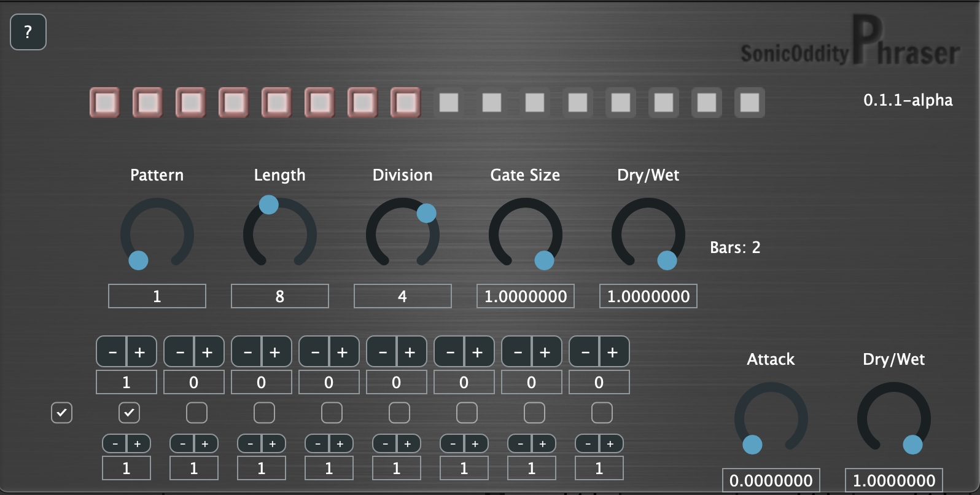The width and height of the screenshot is (980, 495).
Task: Click the Pattern value field showing 1
Action: click(x=157, y=296)
